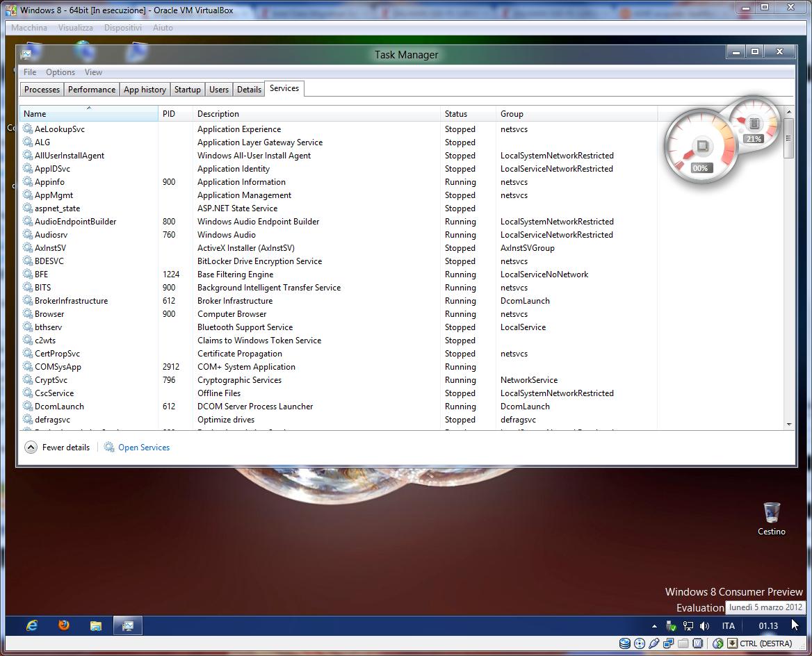Click the Open Services link
The height and width of the screenshot is (656, 812).
point(144,448)
